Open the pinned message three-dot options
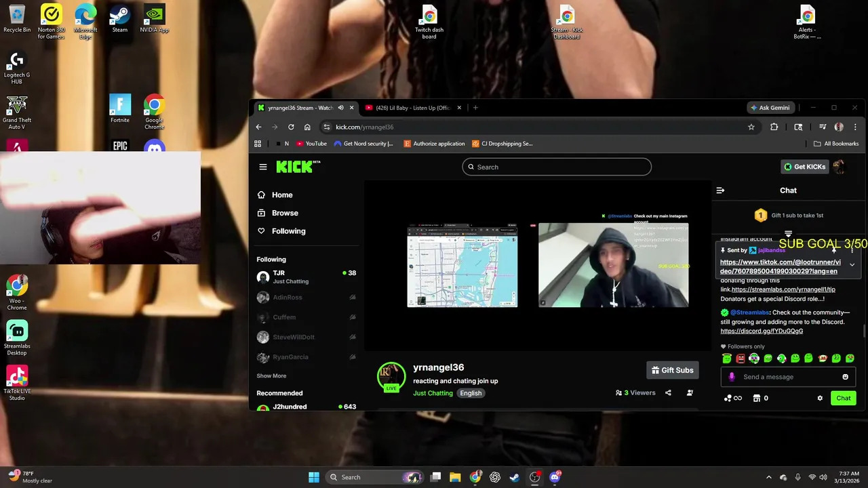The image size is (868, 488). [852, 251]
